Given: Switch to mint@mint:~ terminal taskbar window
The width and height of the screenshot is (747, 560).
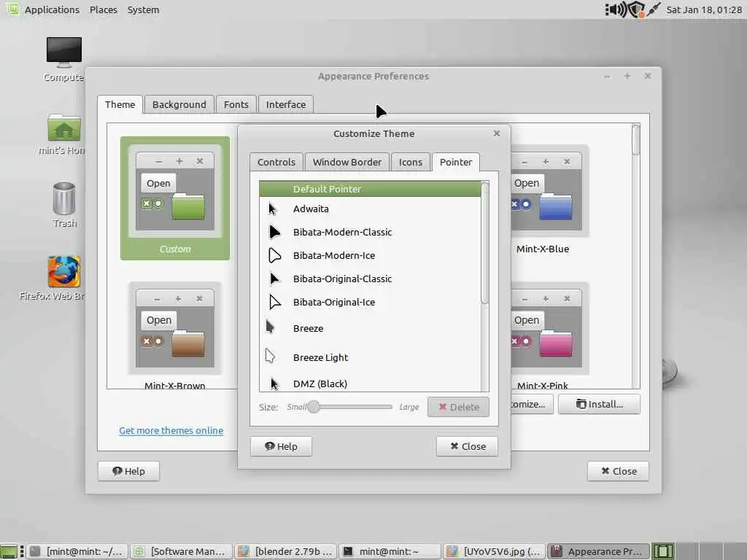Looking at the screenshot, I should pos(390,551).
